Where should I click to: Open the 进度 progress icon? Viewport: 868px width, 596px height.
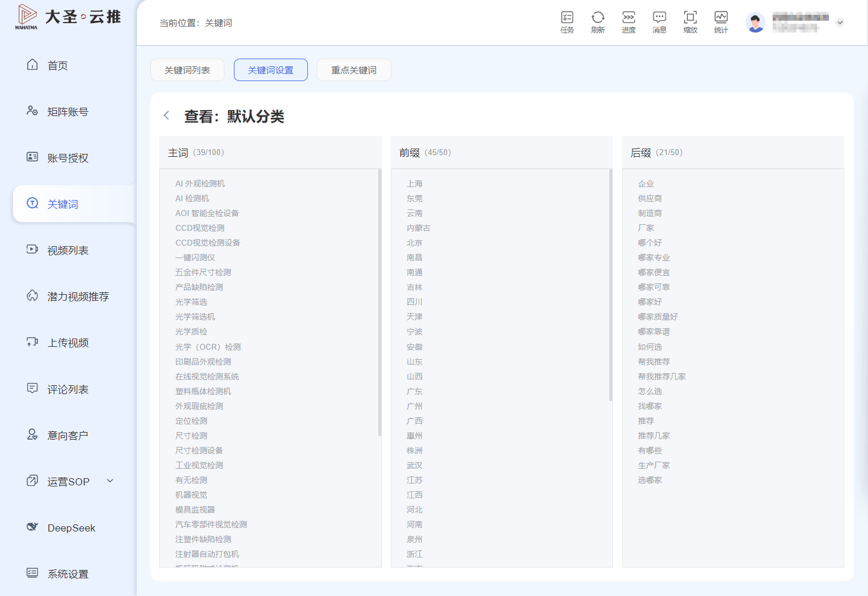pyautogui.click(x=629, y=22)
